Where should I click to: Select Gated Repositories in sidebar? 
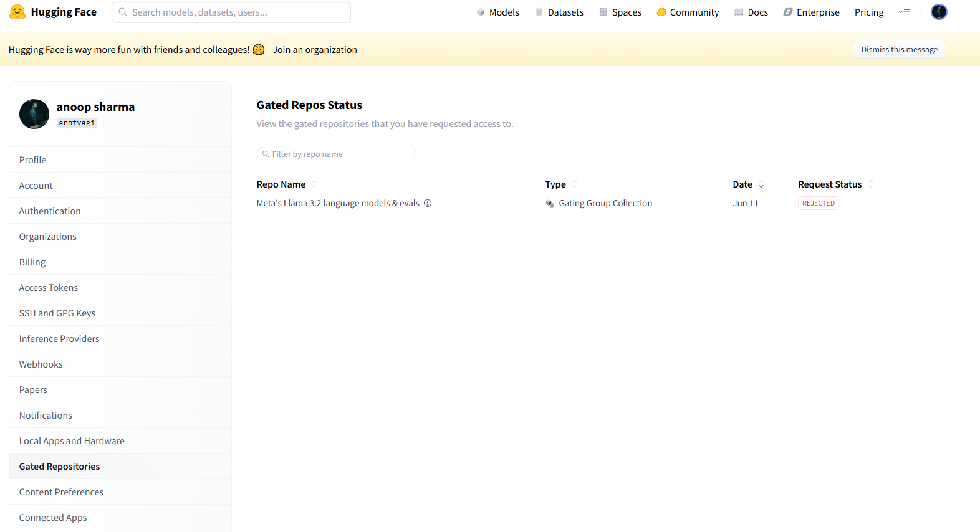120,467
